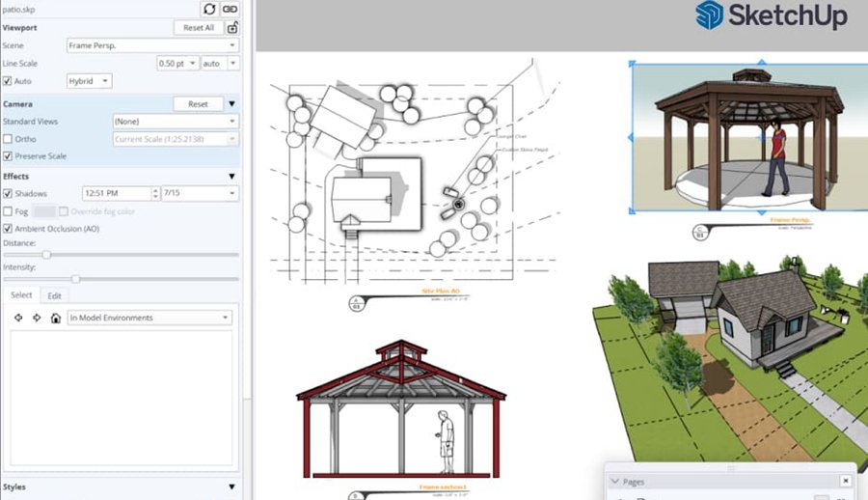This screenshot has width=868, height=500.
Task: Click the back arrow in environments browser
Action: point(18,318)
